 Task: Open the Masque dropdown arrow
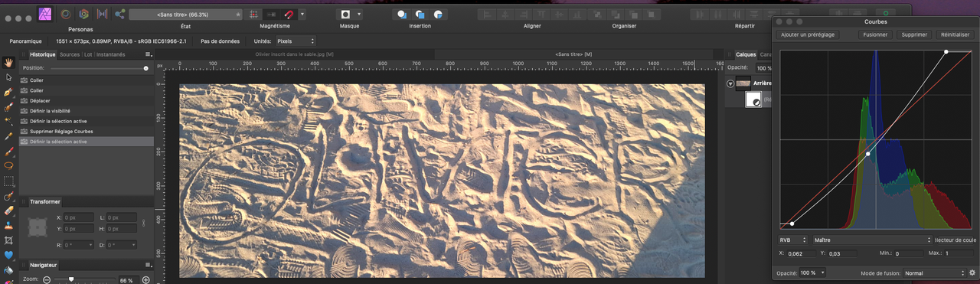(359, 14)
